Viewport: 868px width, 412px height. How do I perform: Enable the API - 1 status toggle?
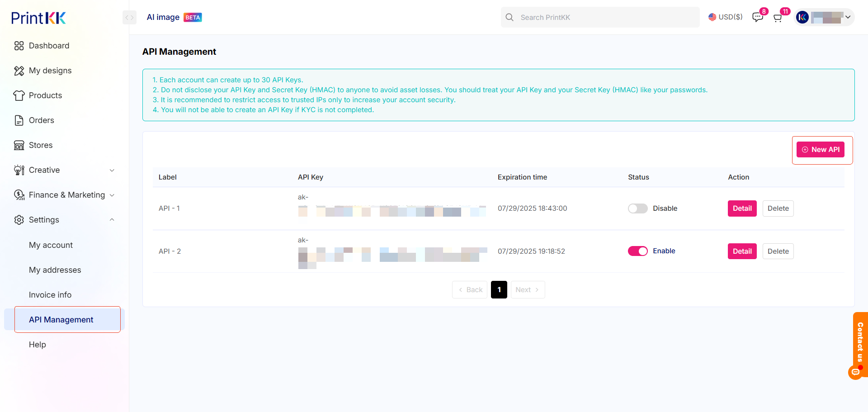[x=637, y=208]
